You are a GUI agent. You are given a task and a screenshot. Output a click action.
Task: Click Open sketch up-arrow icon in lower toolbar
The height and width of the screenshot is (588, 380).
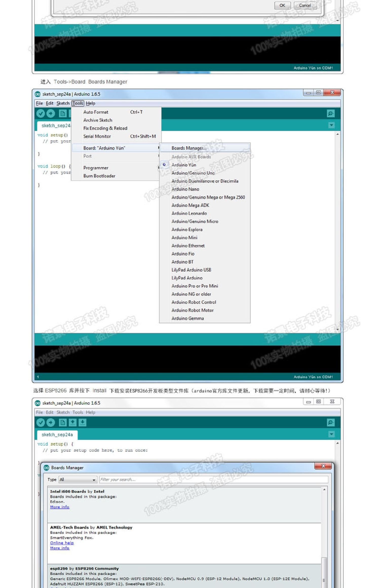pyautogui.click(x=73, y=422)
